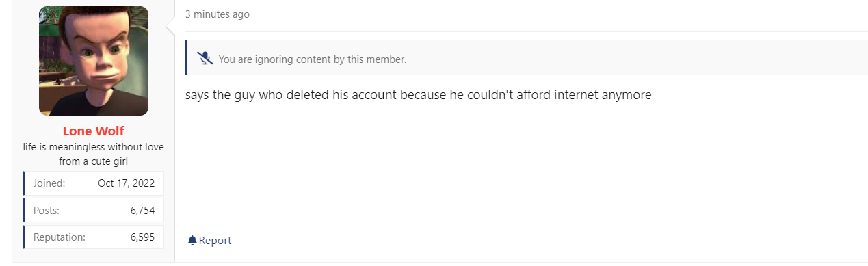The height and width of the screenshot is (266, 868).
Task: Click the post text about deleted account
Action: point(418,95)
